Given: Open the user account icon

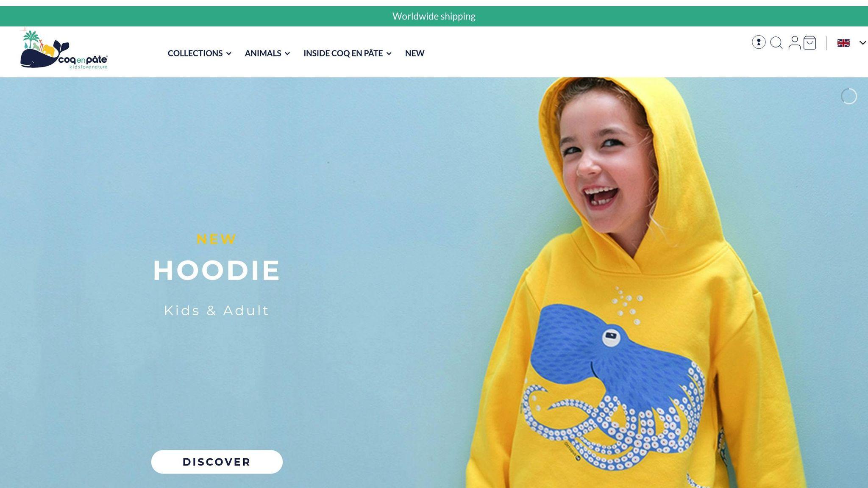Looking at the screenshot, I should 794,43.
